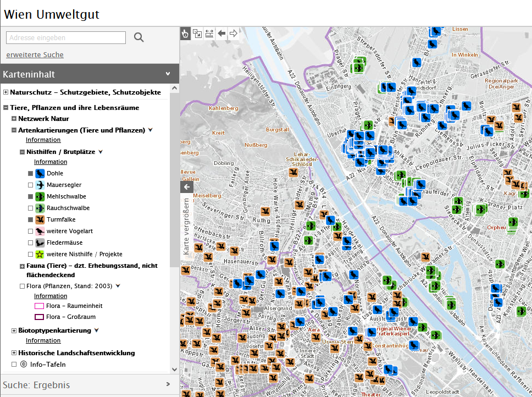Activate the zoom rectangle tool
The height and width of the screenshot is (397, 532).
point(197,34)
